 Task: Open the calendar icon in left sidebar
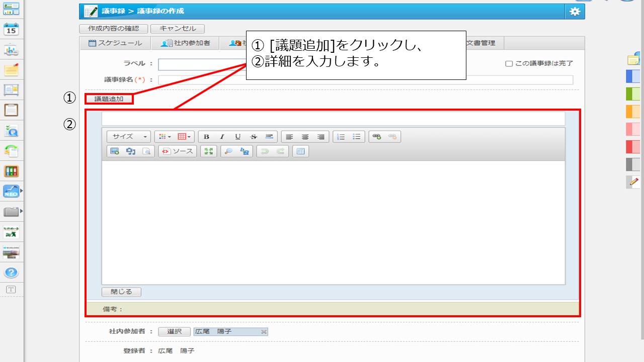coord(11,29)
